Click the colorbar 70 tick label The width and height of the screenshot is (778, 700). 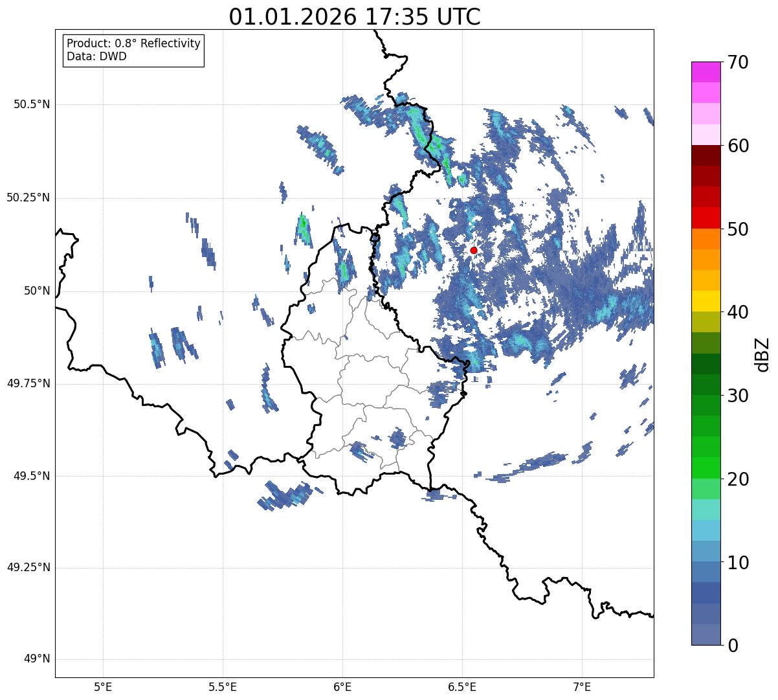[x=737, y=62]
